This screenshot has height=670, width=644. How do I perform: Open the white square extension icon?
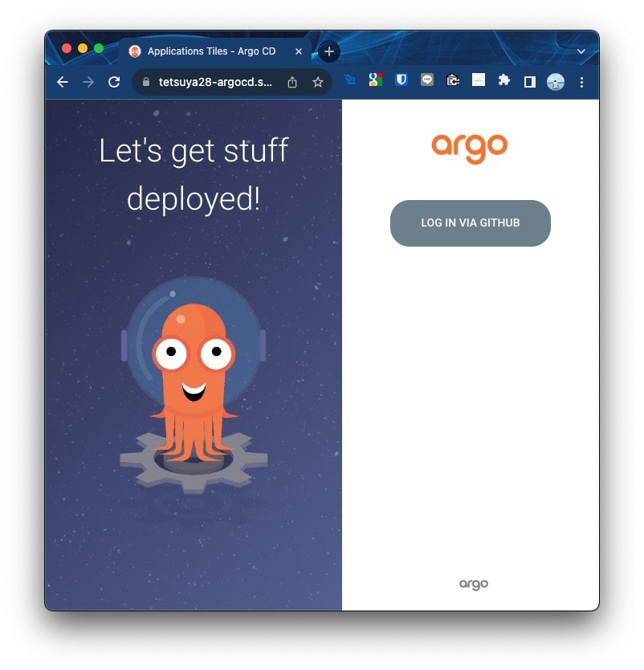coord(479,80)
